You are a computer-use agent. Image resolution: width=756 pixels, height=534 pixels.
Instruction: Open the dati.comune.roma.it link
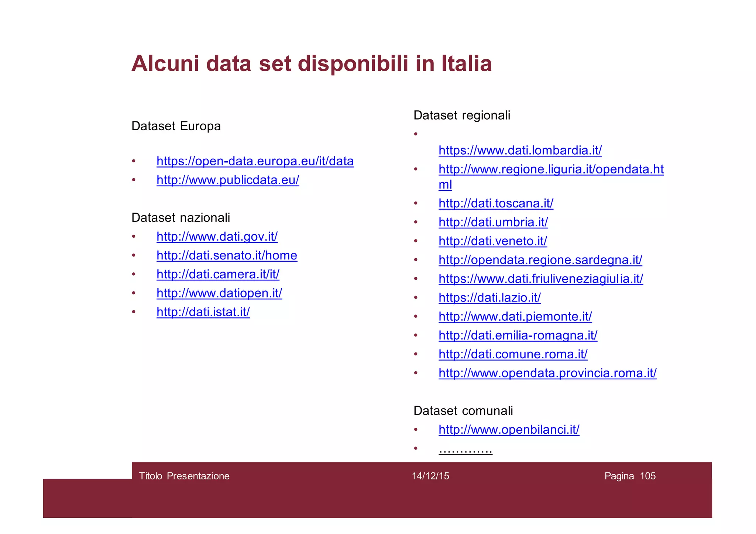[x=513, y=354]
